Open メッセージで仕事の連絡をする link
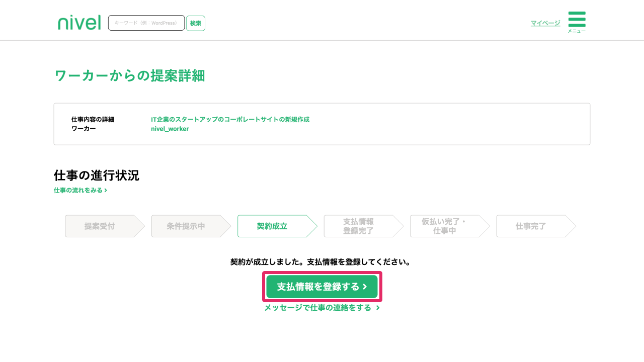 [322, 308]
